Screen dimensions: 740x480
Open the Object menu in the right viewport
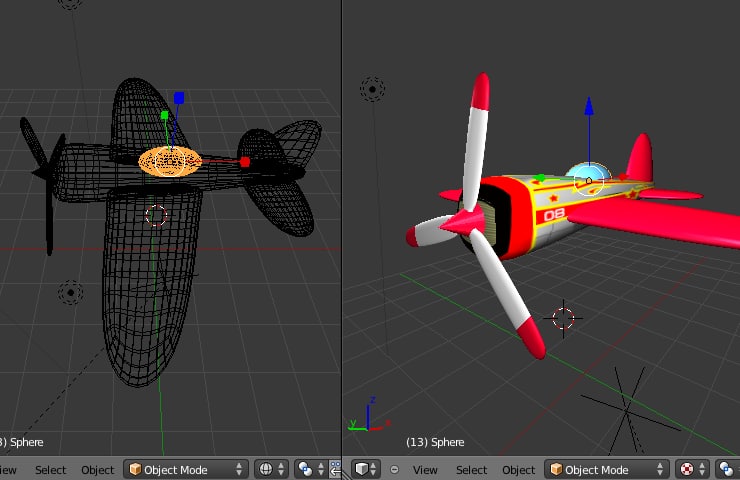[x=518, y=470]
